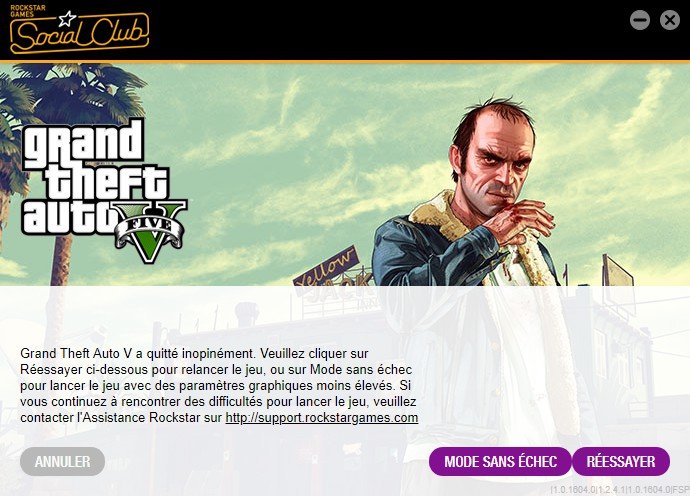The image size is (690, 496).
Task: Click the Rockstar Games text above logo
Action: (28, 11)
